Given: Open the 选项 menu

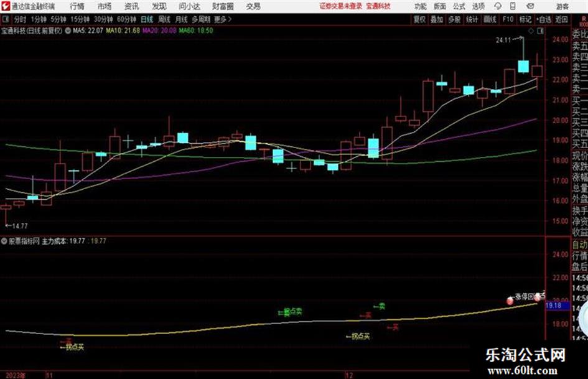Looking at the screenshot, I should click(478, 6).
